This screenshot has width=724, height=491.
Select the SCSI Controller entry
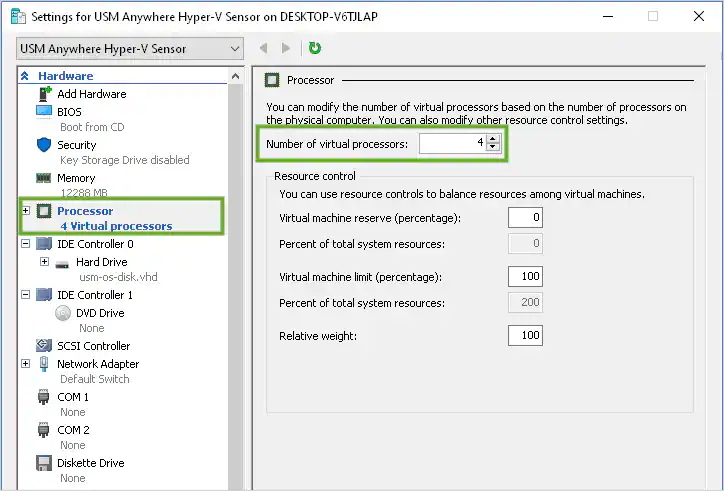pyautogui.click(x=94, y=346)
